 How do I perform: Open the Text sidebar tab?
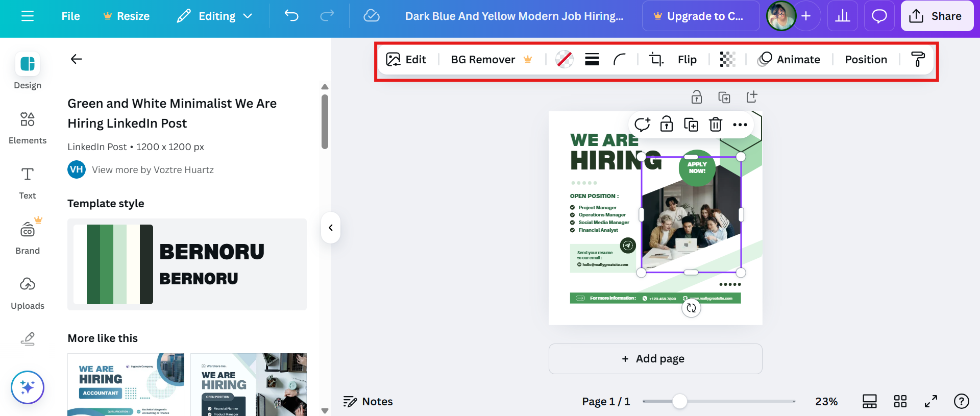click(28, 183)
